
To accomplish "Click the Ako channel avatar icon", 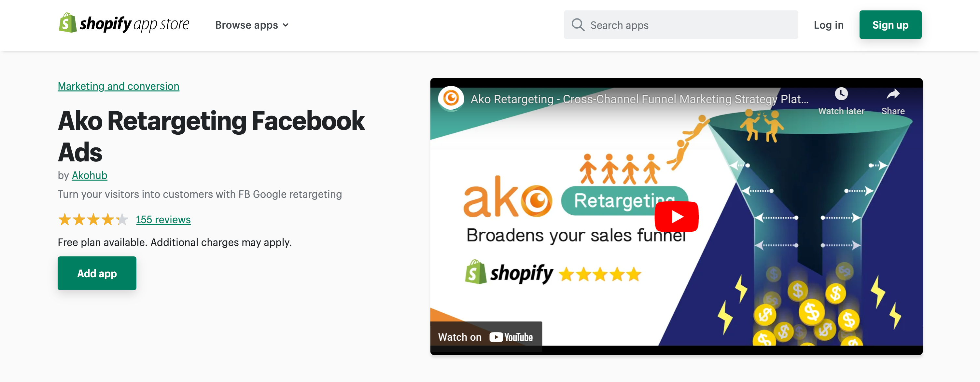I will (x=451, y=99).
